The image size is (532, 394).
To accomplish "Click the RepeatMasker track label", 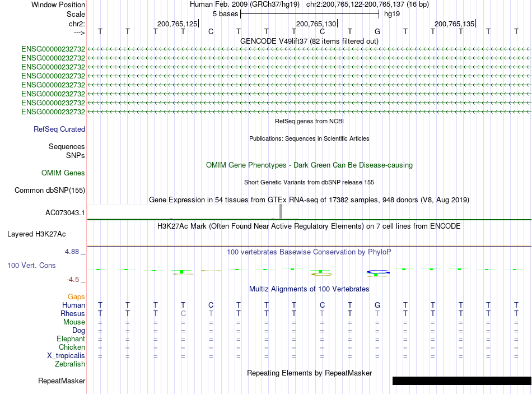I will [62, 381].
